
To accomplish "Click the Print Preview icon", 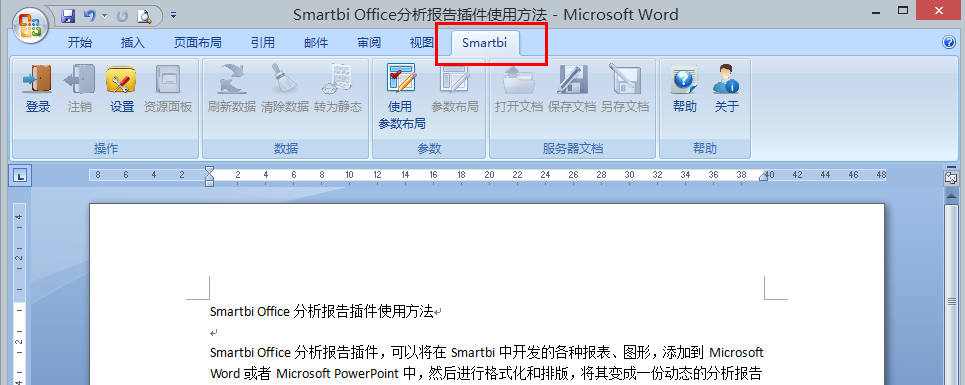I will [144, 15].
